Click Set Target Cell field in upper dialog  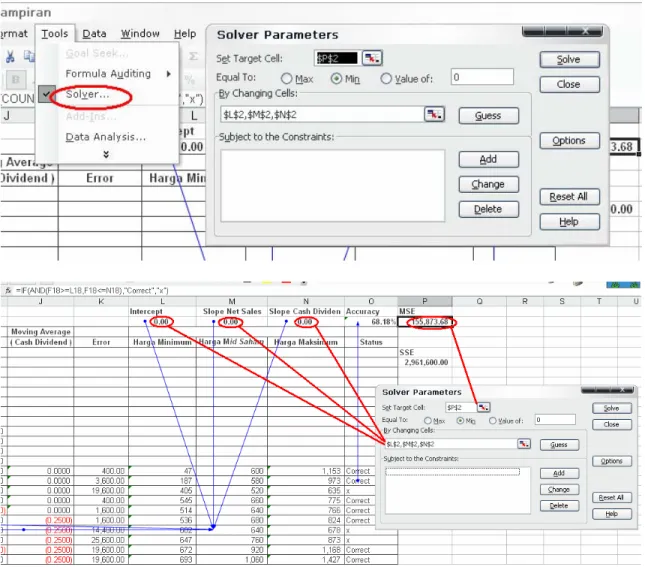(x=337, y=58)
